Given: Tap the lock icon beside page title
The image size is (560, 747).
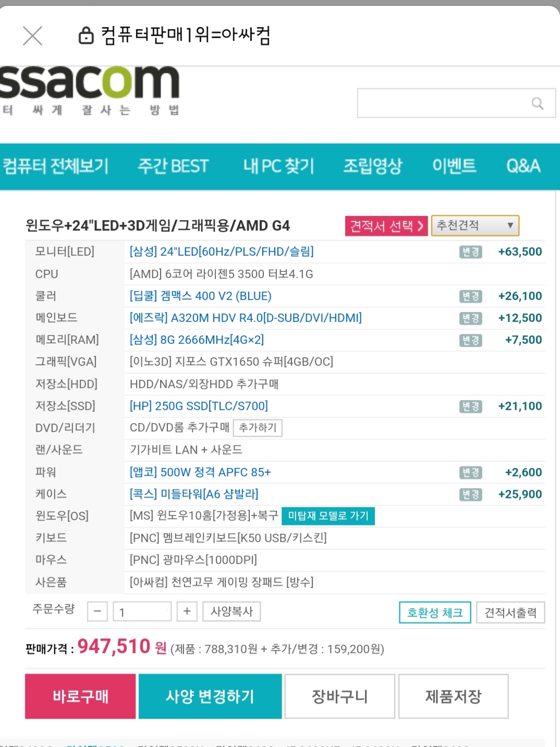Looking at the screenshot, I should [86, 35].
